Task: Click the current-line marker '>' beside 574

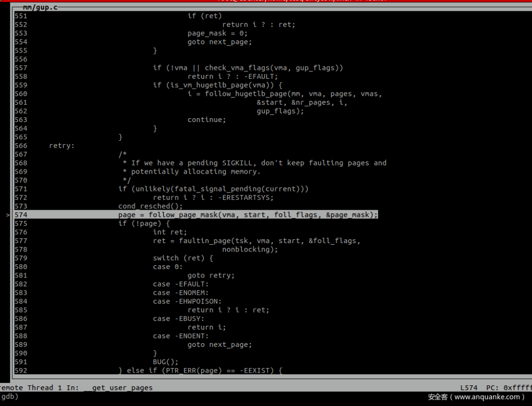Action: click(x=8, y=215)
